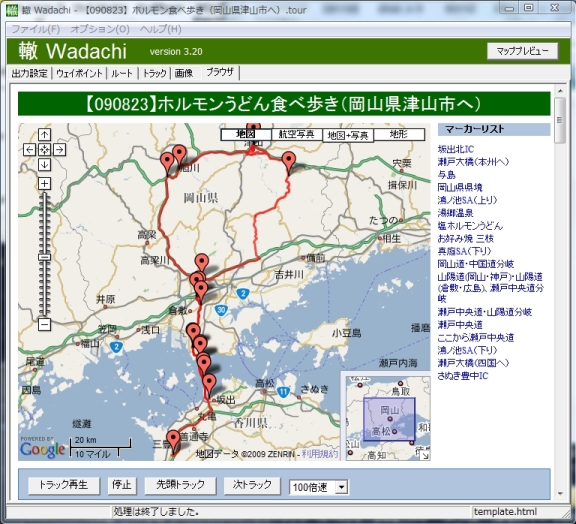Zoom in with the plus button
The width and height of the screenshot is (576, 524).
coord(44,183)
